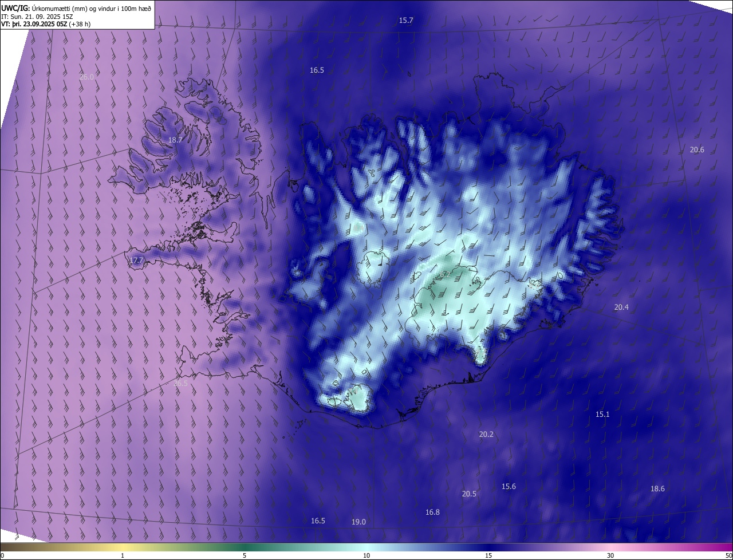733x560 pixels.
Task: Click the 15.6 value label
Action: point(509,486)
